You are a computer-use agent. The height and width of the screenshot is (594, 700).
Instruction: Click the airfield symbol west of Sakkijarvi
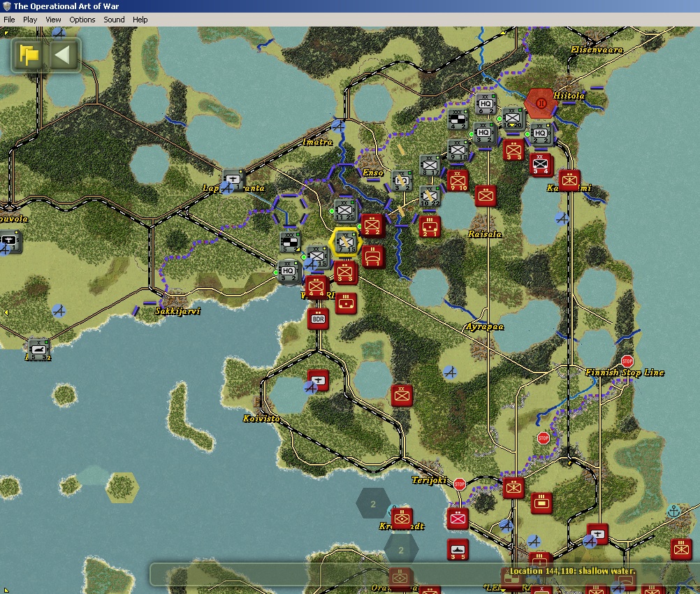pos(59,310)
